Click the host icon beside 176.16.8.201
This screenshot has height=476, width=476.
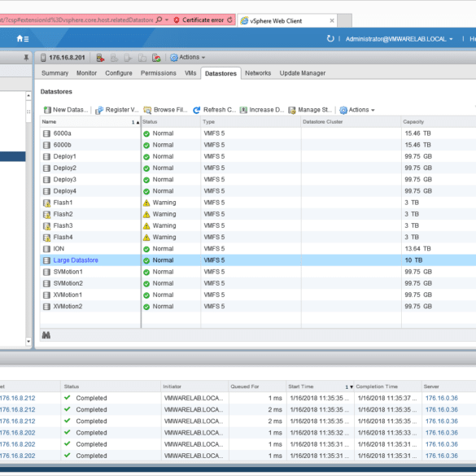(x=43, y=58)
